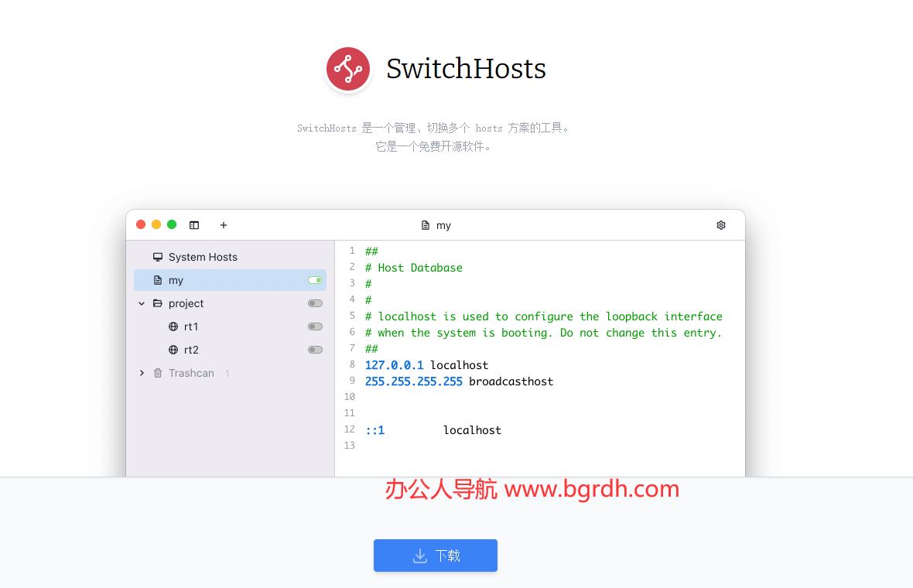
Task: Open the sidebar layout panel icon
Action: point(193,225)
